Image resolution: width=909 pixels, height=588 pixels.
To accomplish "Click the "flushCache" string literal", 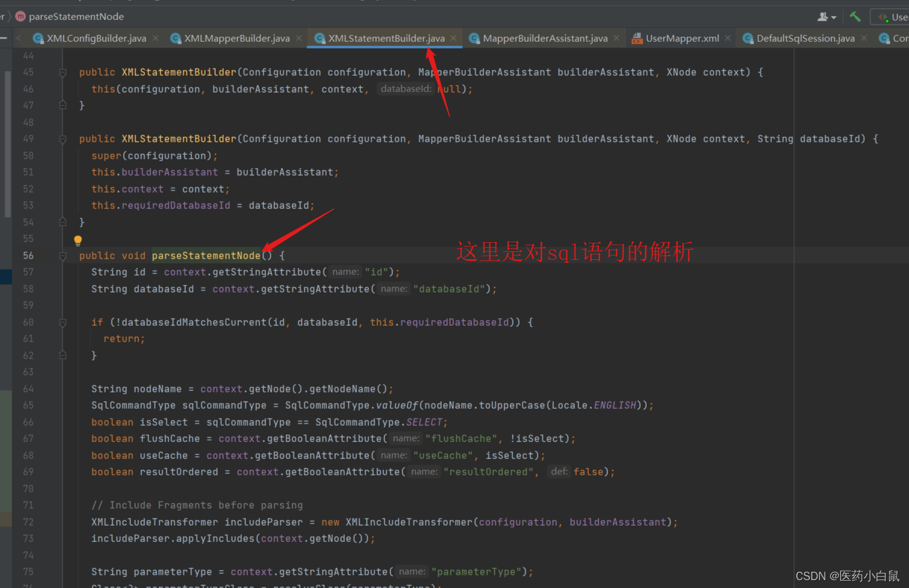I will 461,438.
